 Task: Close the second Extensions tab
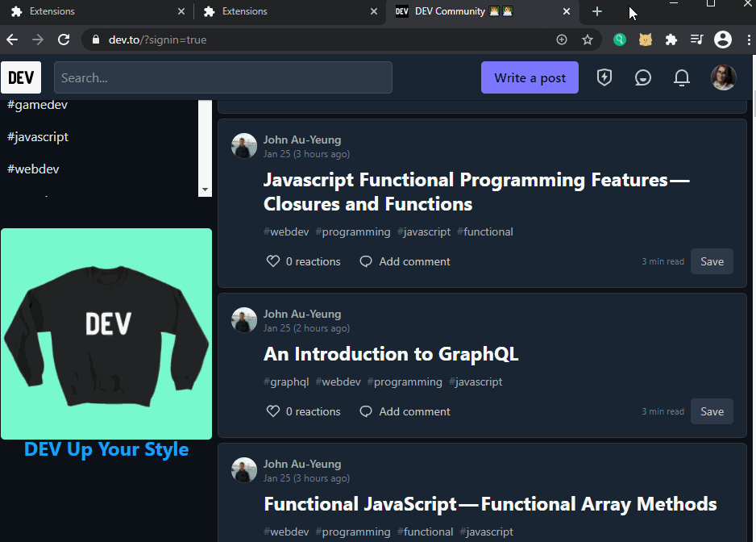pyautogui.click(x=374, y=11)
